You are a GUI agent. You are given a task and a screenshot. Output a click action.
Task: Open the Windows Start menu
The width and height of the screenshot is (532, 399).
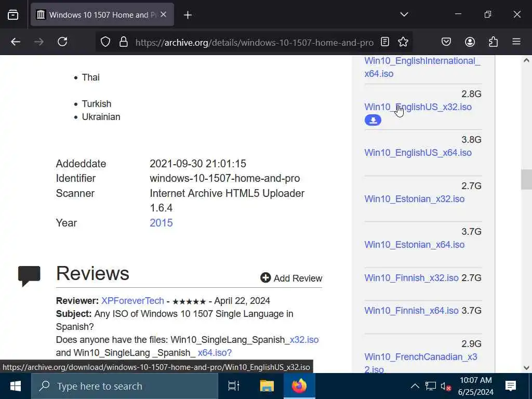pos(15,386)
